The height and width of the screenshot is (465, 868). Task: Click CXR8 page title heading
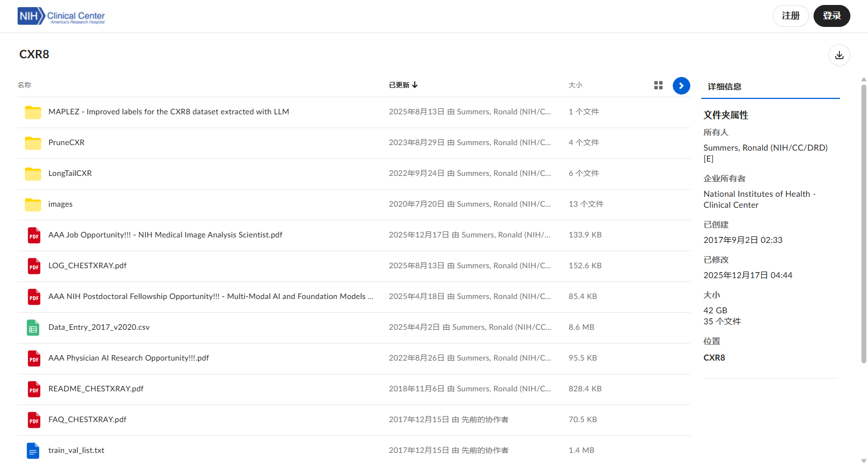point(34,54)
